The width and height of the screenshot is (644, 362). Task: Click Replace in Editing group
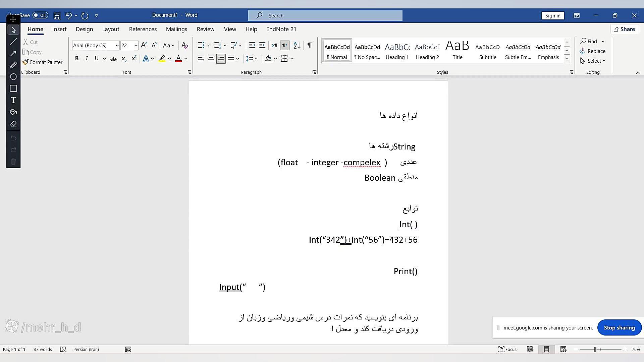[593, 51]
